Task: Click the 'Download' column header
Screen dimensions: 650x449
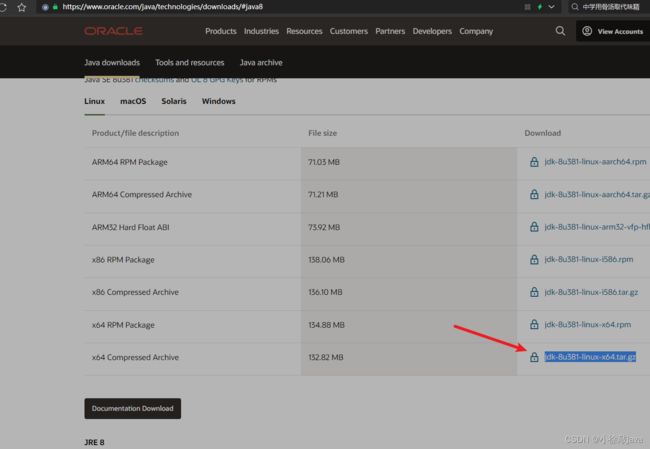Action: point(543,133)
